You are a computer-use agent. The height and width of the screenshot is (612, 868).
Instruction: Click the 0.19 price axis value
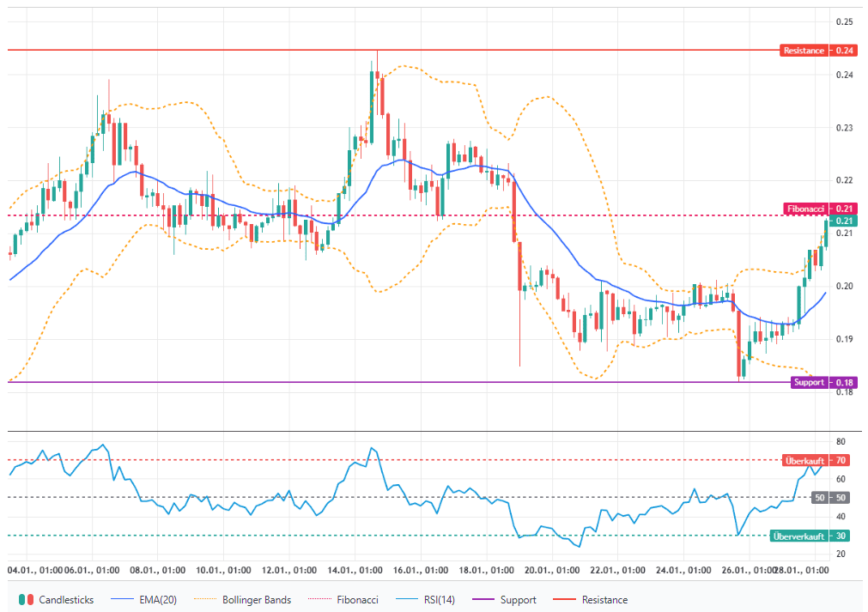pyautogui.click(x=844, y=339)
